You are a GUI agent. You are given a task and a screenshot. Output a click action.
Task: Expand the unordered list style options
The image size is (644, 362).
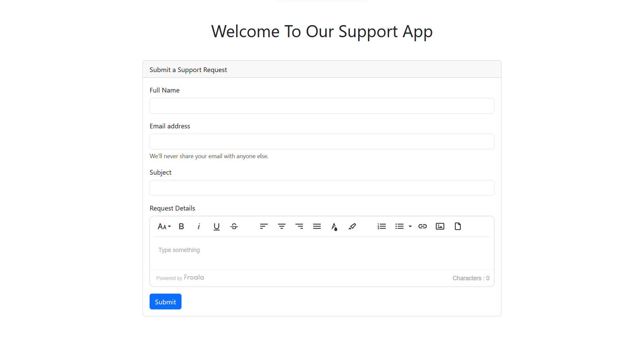pyautogui.click(x=410, y=226)
